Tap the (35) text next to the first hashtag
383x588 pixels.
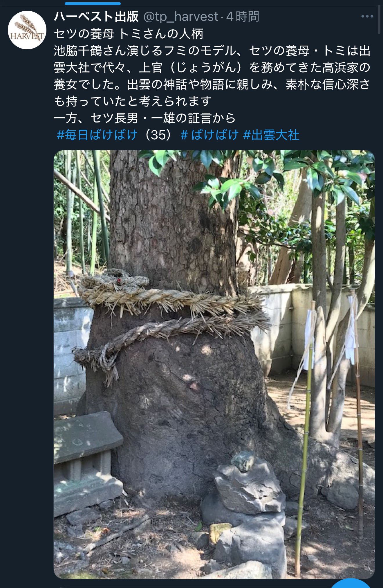coord(159,135)
